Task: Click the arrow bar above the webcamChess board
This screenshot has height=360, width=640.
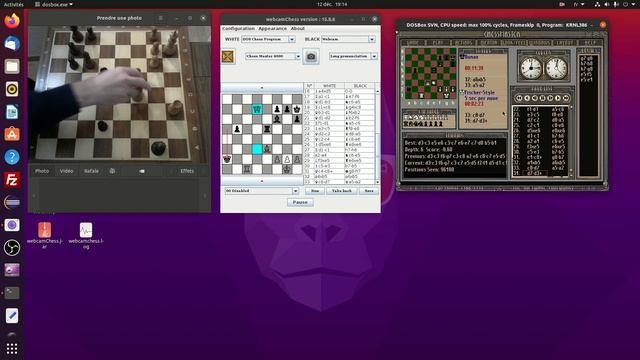Action: pyautogui.click(x=262, y=88)
